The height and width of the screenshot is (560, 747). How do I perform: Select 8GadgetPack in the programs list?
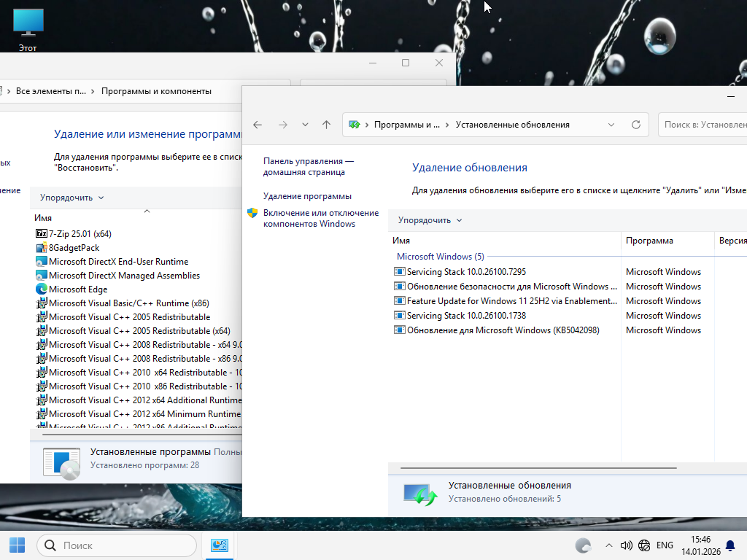(x=74, y=248)
